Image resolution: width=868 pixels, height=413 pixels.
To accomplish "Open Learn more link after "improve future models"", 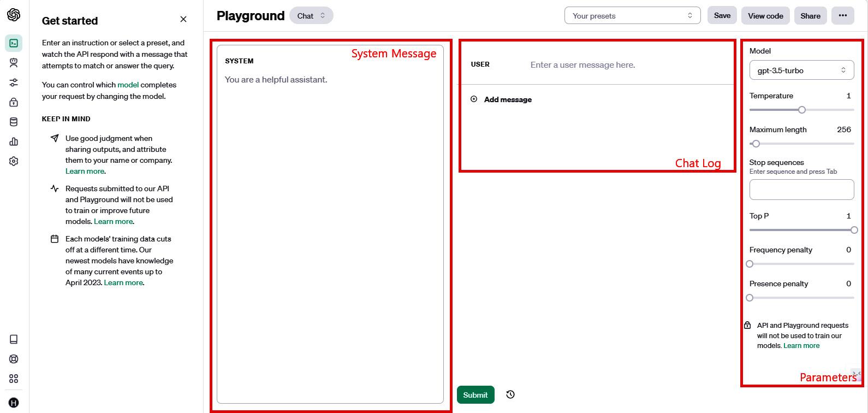I will click(x=113, y=221).
